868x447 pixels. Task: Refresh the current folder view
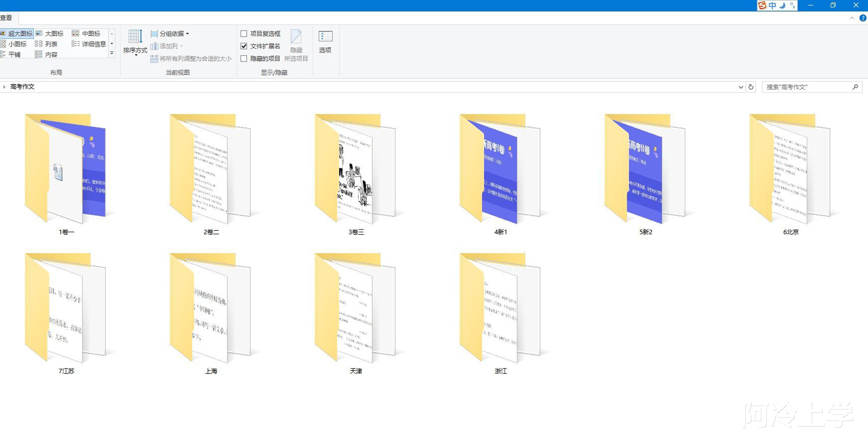tap(751, 87)
